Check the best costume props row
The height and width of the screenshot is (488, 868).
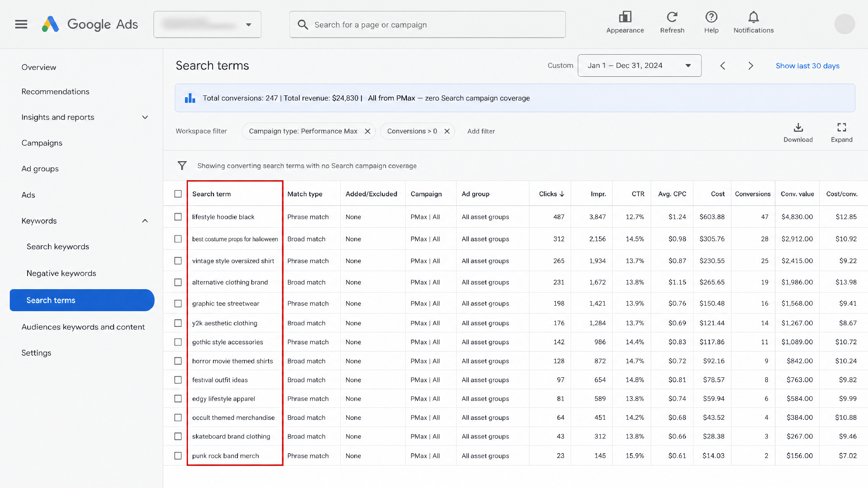point(178,239)
